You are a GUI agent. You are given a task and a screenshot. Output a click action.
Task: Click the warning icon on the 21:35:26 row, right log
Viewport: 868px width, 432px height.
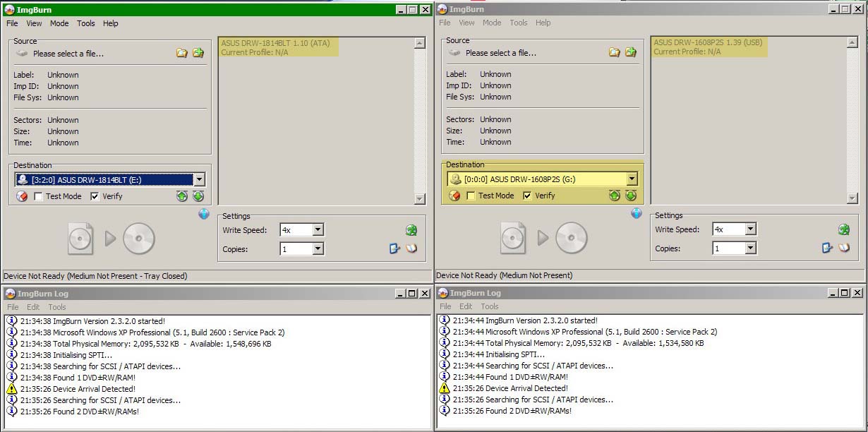coord(444,388)
